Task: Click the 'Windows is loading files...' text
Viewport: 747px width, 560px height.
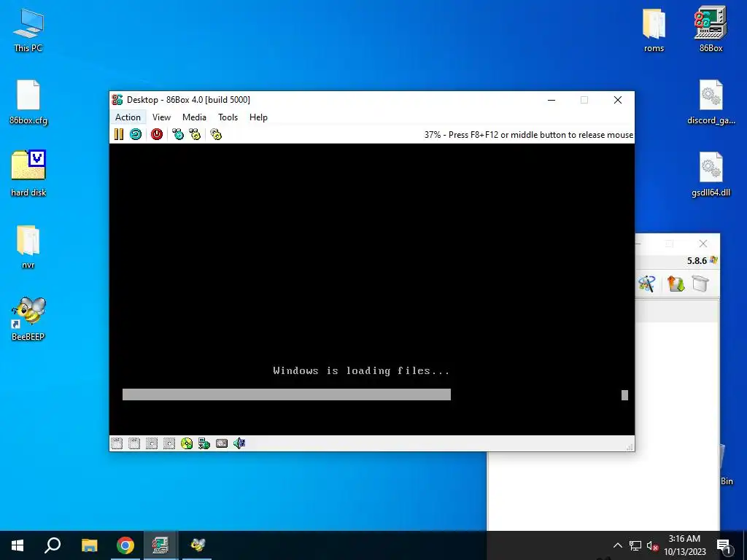Action: tap(362, 370)
